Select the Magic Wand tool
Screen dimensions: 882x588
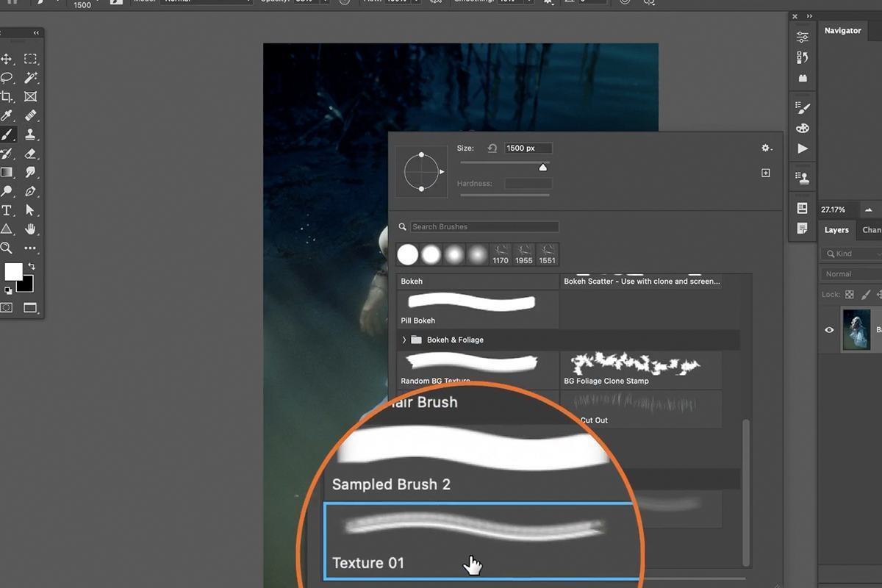30,78
